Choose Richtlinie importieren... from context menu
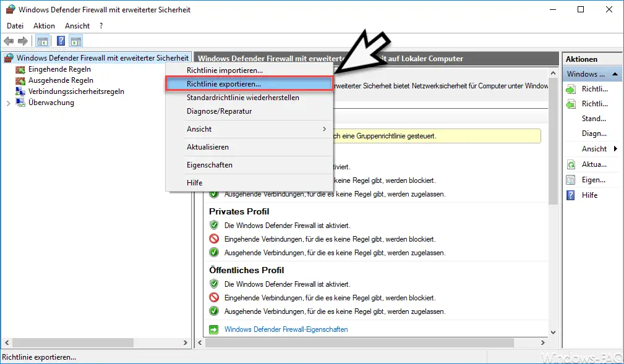Screen dimensions: 624x364 pos(249,70)
